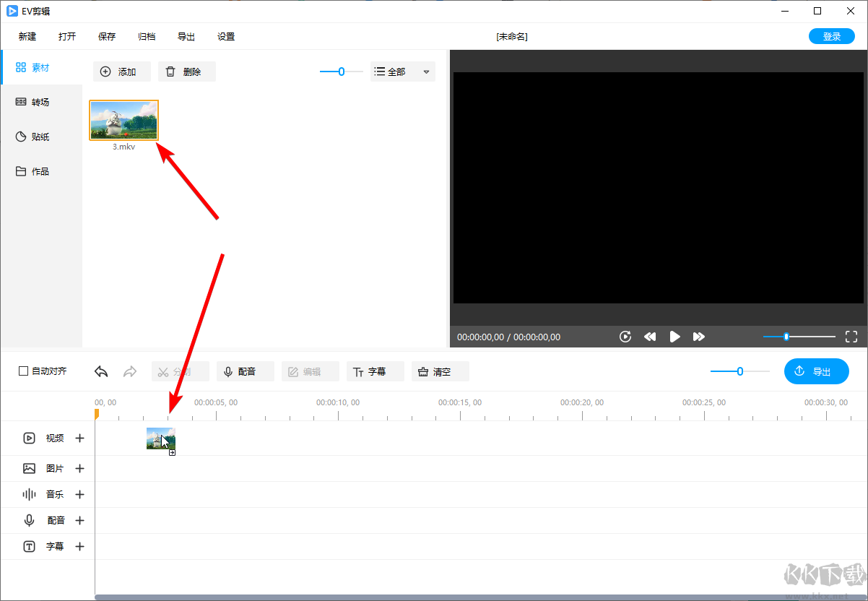Click the replay loop icon
Image resolution: width=868 pixels, height=601 pixels.
click(x=625, y=337)
